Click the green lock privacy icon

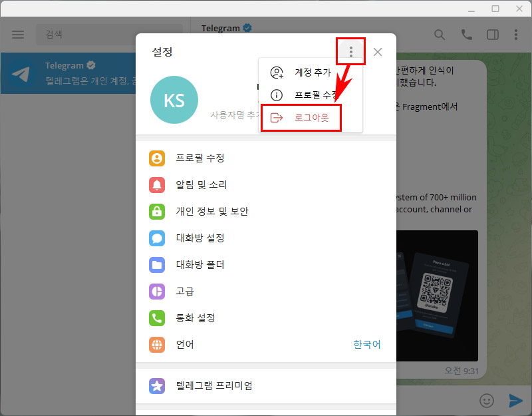click(x=157, y=211)
